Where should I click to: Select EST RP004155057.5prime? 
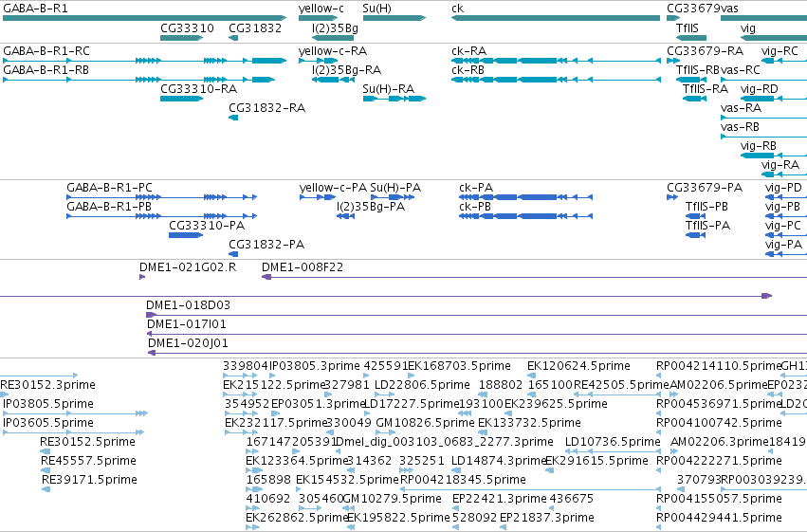tap(719, 499)
